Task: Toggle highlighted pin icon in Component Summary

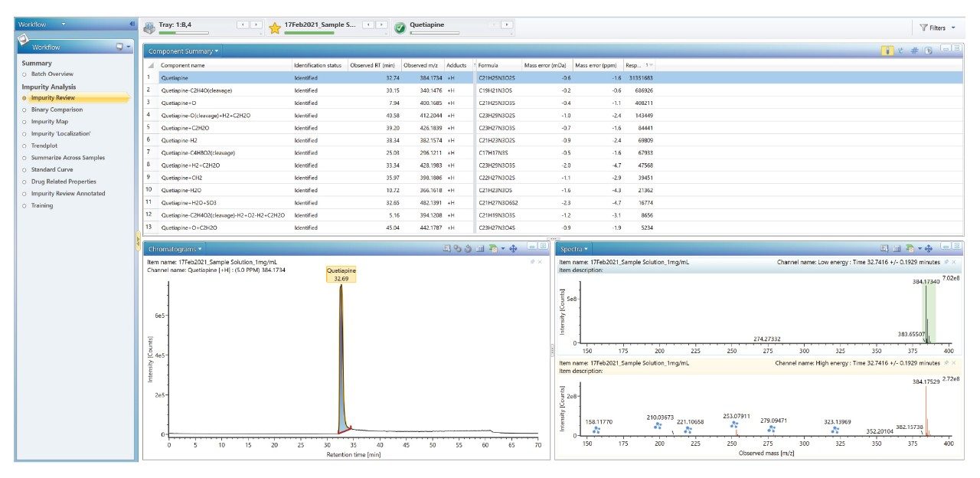Action: (887, 51)
